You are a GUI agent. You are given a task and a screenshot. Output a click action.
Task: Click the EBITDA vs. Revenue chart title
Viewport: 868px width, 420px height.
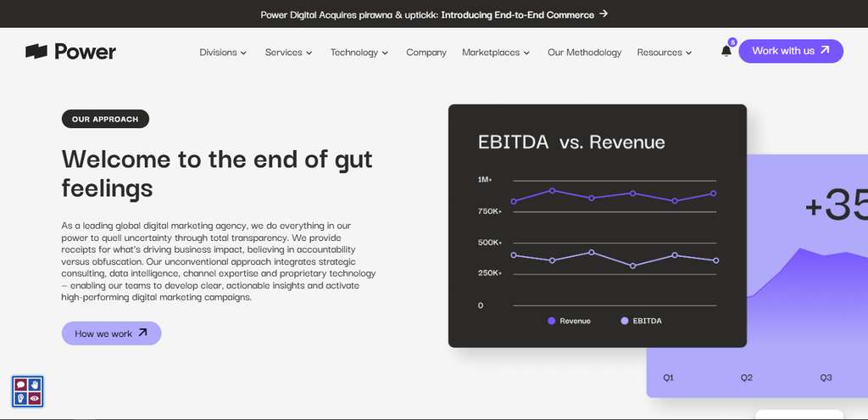571,142
